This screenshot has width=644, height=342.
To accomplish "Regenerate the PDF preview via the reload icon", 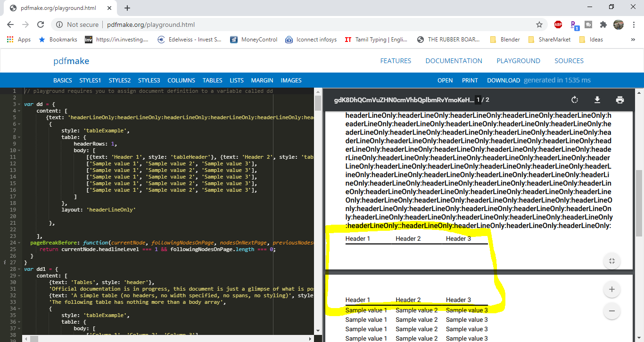I will [x=574, y=100].
